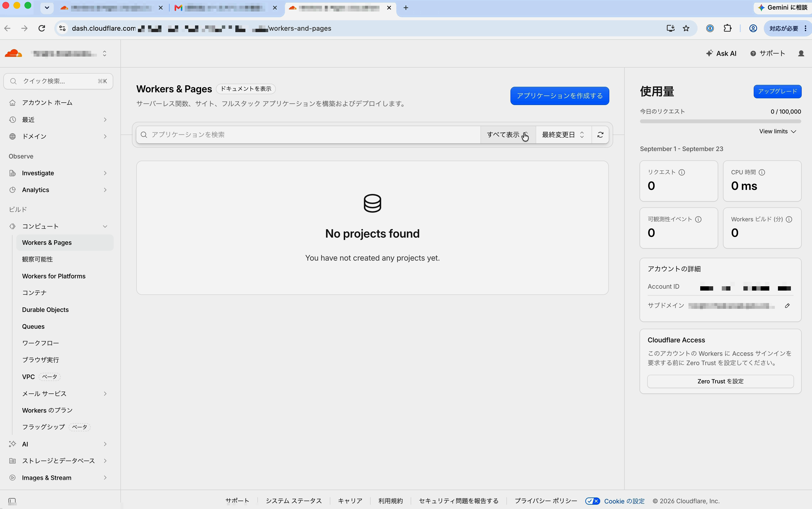This screenshot has width=812, height=509.
Task: View site information icon in address bar
Action: pyautogui.click(x=62, y=28)
